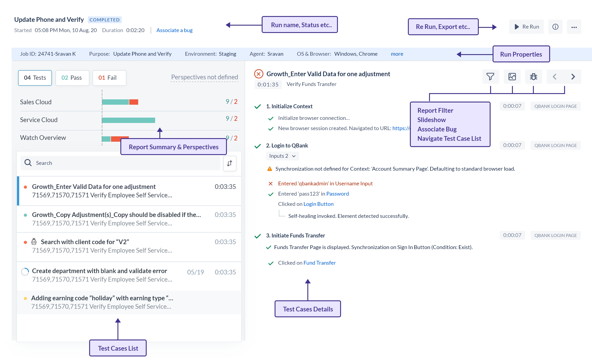
Task: Click the Associate Bug icon
Action: click(533, 77)
